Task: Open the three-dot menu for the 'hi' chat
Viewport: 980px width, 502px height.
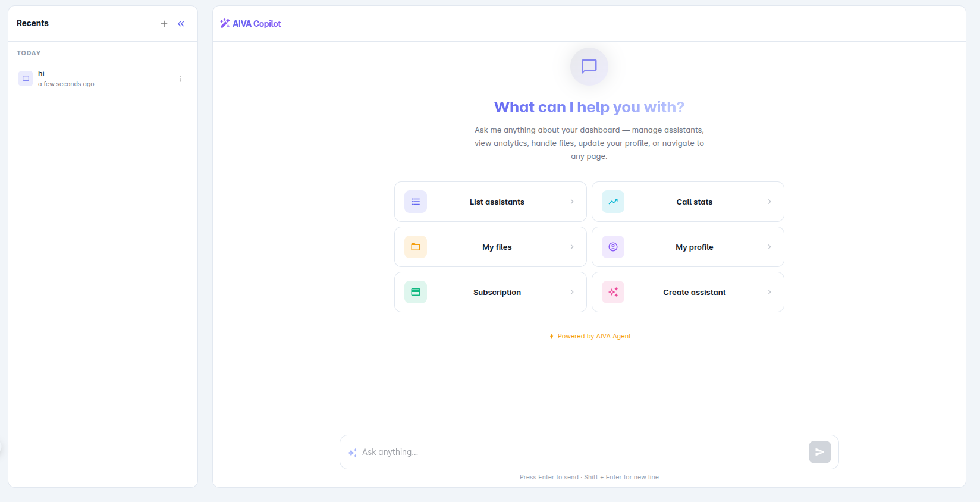Action: pyautogui.click(x=180, y=79)
